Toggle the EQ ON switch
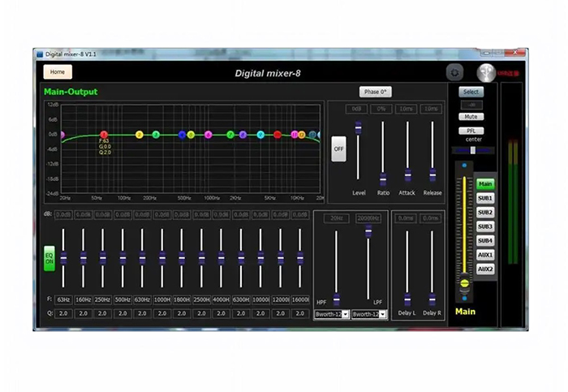The height and width of the screenshot is (392, 568). click(49, 258)
